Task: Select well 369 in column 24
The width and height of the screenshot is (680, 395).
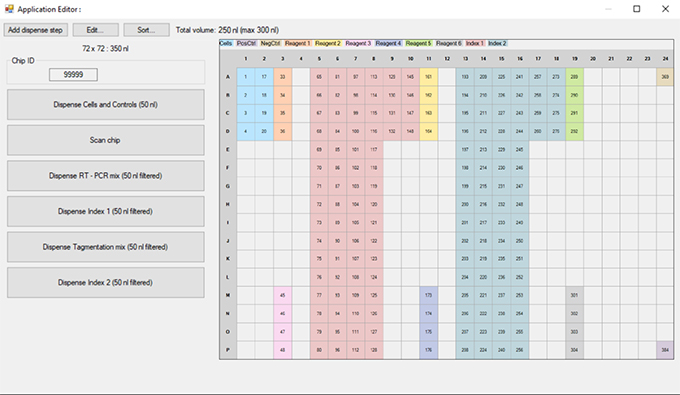Action: tap(665, 77)
